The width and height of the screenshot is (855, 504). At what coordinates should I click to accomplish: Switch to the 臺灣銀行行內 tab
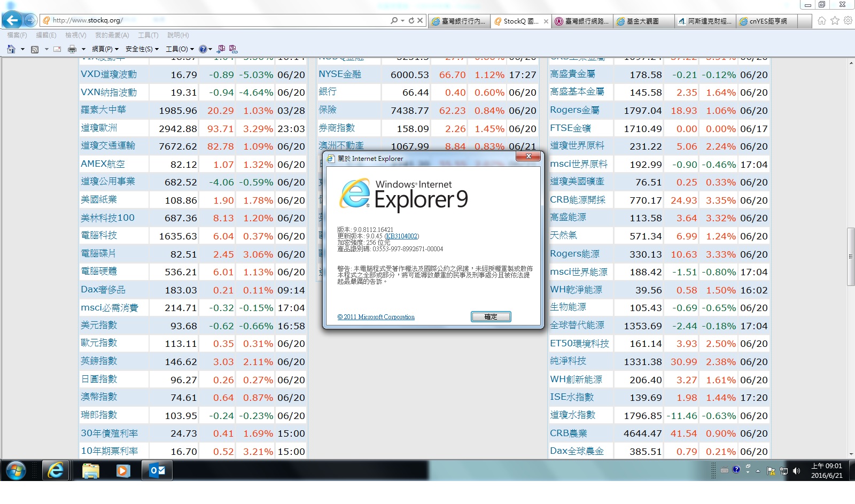click(x=459, y=21)
